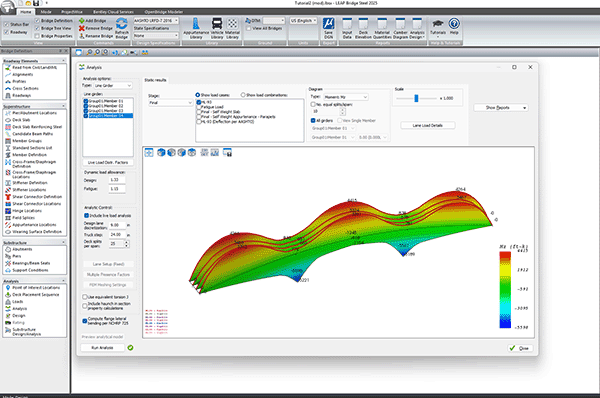Open the US English units dropdown

[x=303, y=21]
